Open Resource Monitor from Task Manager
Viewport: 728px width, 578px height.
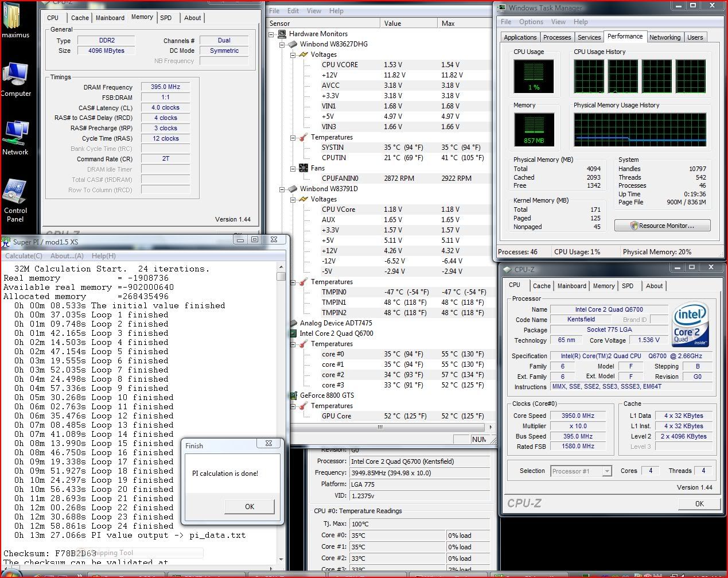click(x=662, y=226)
